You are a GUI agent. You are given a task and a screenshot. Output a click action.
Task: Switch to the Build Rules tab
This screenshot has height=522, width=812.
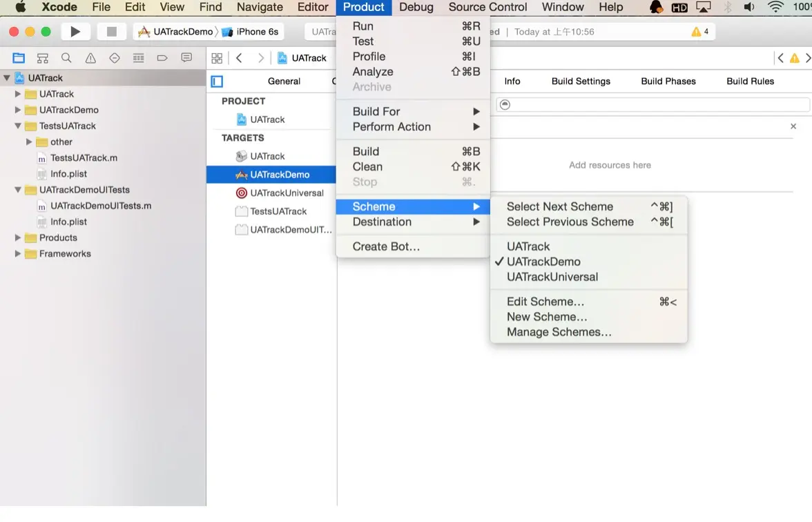pyautogui.click(x=750, y=81)
